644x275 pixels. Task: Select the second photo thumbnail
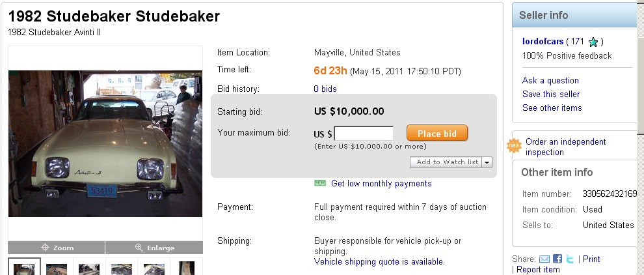57,268
